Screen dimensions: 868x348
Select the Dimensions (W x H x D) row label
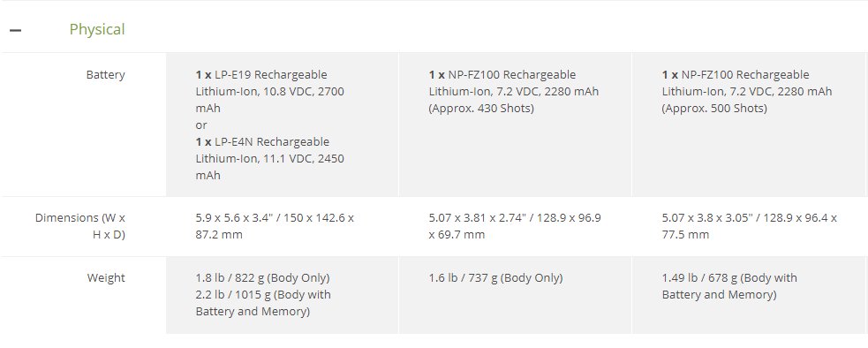coord(80,226)
